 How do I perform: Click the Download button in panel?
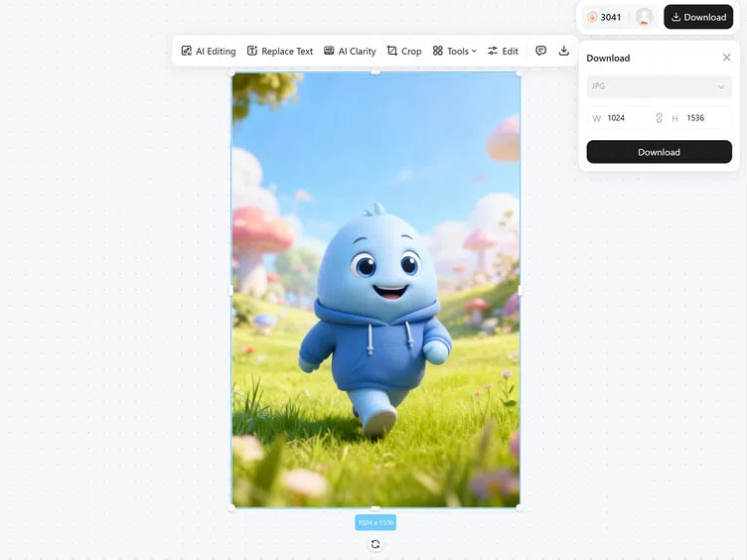[x=659, y=152]
